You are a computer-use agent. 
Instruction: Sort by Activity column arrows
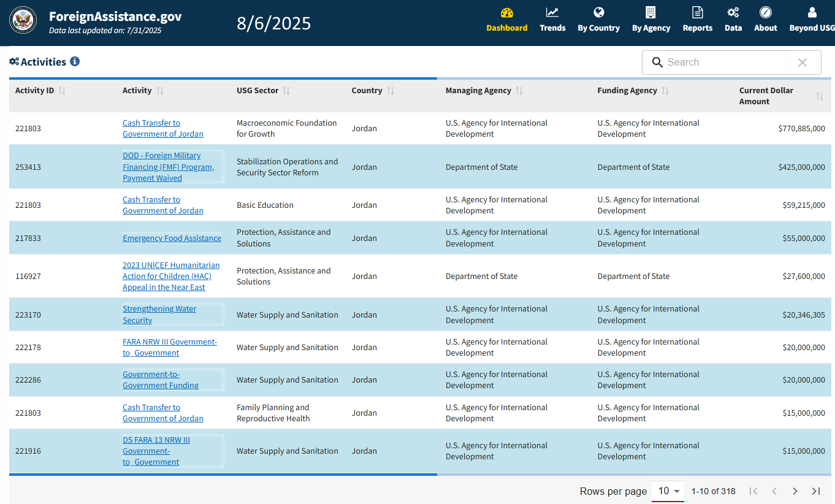[x=160, y=91]
